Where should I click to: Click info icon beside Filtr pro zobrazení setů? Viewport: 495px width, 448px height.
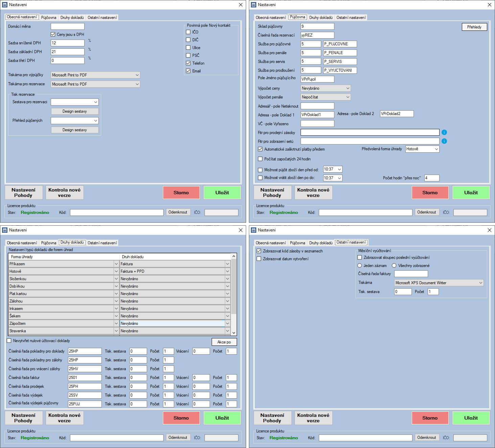pos(444,141)
